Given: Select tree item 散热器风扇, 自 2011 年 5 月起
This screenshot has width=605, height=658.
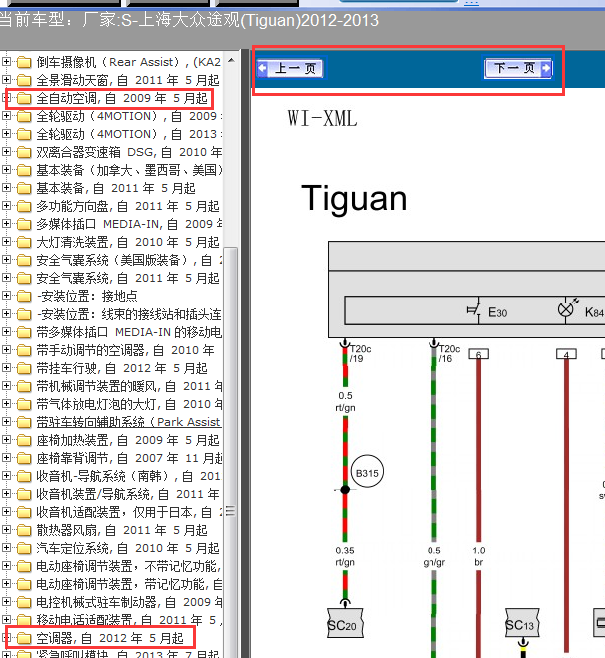Looking at the screenshot, I should 122,530.
